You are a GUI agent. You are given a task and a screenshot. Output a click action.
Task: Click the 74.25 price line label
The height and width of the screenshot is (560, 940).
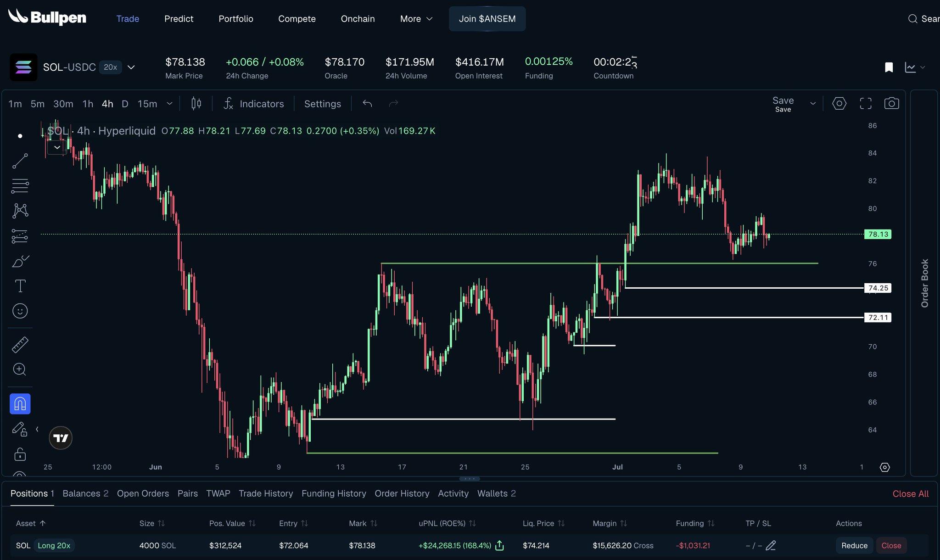tap(878, 288)
